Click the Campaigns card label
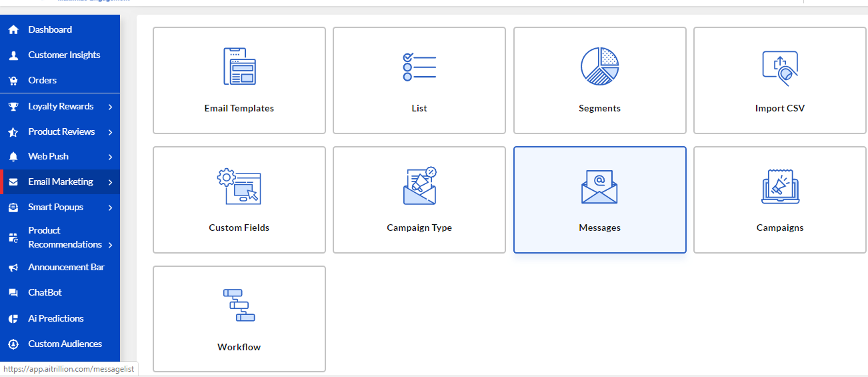 coord(780,228)
